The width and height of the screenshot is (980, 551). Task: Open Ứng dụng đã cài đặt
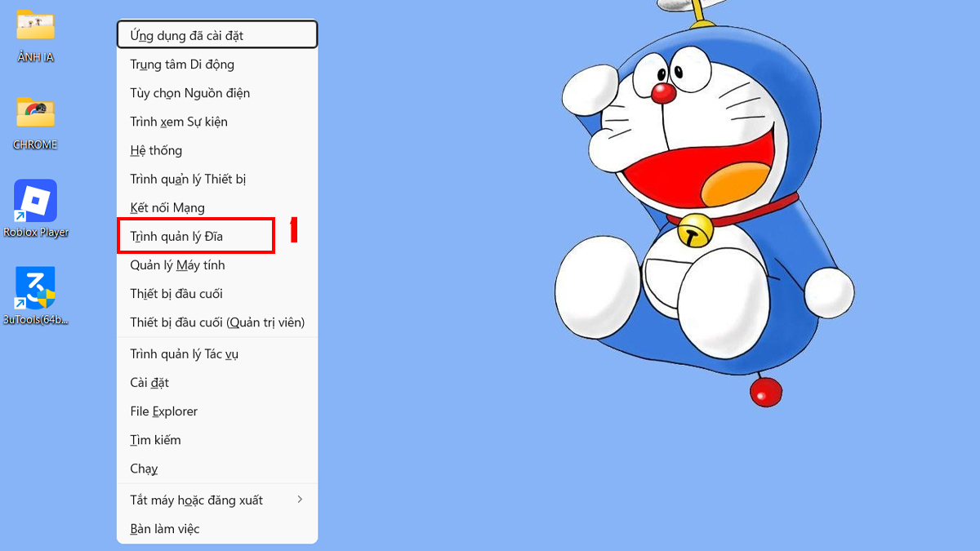click(x=217, y=35)
